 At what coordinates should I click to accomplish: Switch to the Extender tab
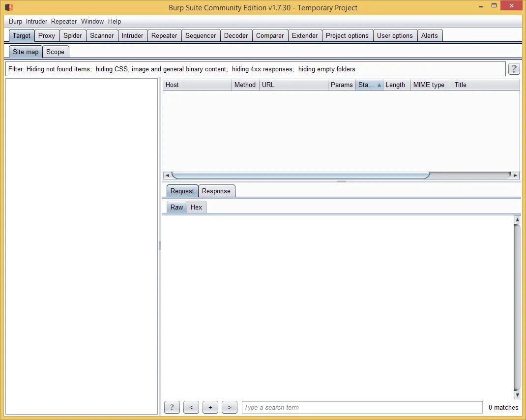[x=305, y=35]
